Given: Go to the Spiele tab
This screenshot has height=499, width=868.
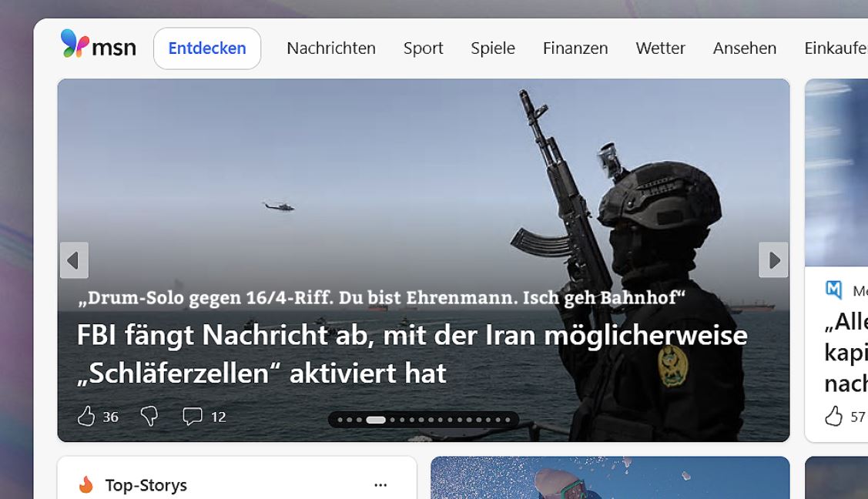Looking at the screenshot, I should pyautogui.click(x=493, y=49).
